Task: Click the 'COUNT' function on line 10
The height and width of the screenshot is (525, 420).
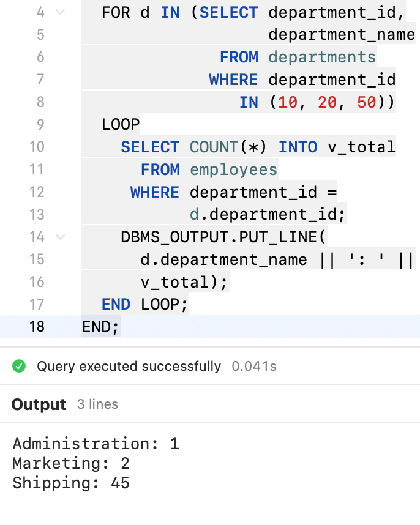Action: (214, 147)
